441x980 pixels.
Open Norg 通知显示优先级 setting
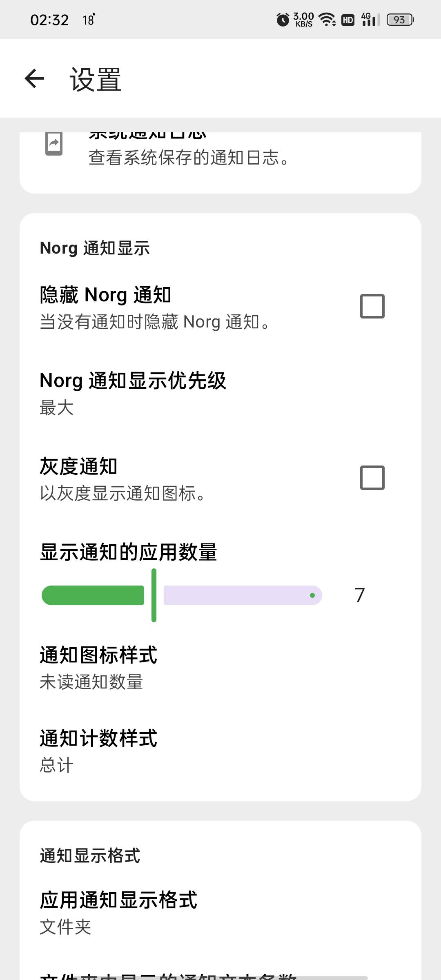(x=220, y=392)
